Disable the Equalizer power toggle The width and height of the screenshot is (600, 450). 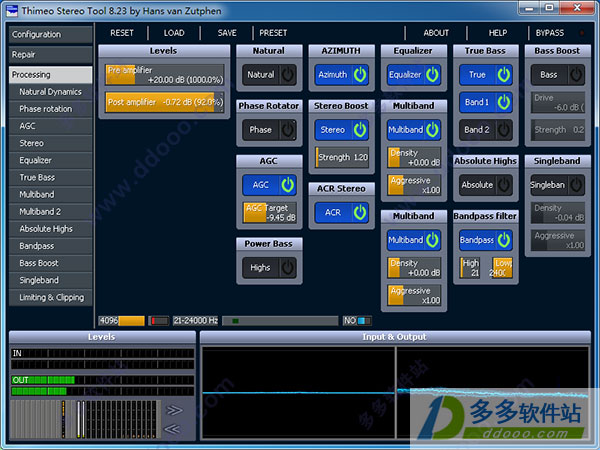click(x=414, y=75)
